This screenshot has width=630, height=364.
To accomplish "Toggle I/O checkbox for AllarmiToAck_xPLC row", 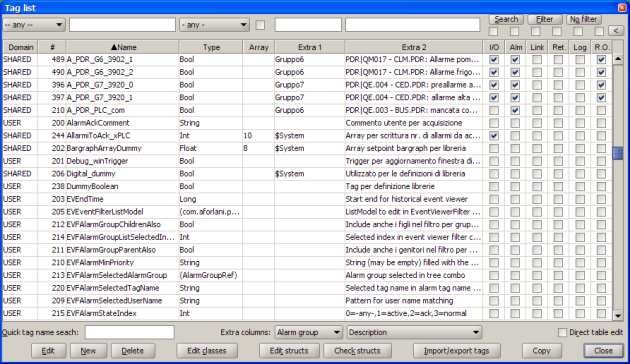I will (x=494, y=136).
